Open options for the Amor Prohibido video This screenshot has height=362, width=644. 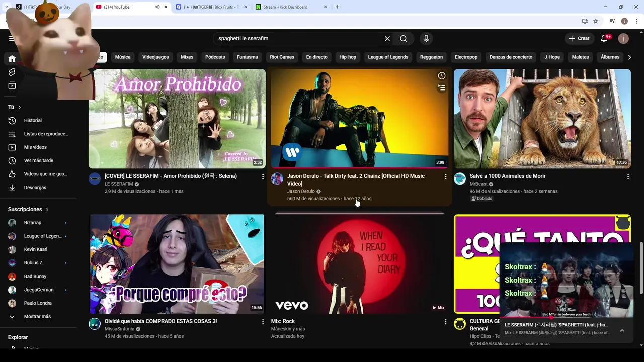(263, 177)
